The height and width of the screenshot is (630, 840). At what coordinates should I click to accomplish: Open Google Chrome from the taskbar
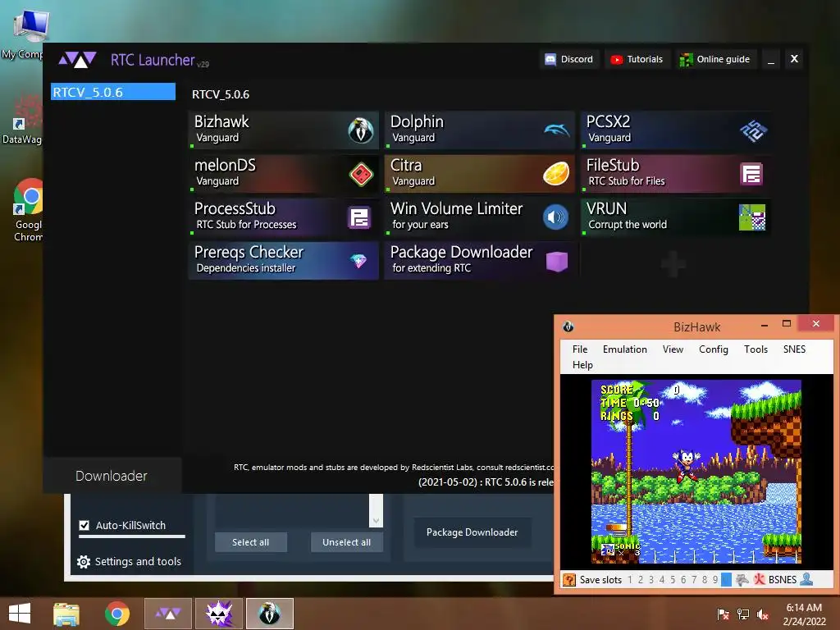[116, 614]
